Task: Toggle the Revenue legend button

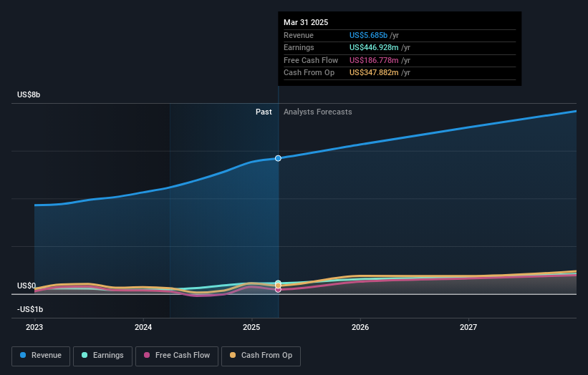Action: click(41, 356)
